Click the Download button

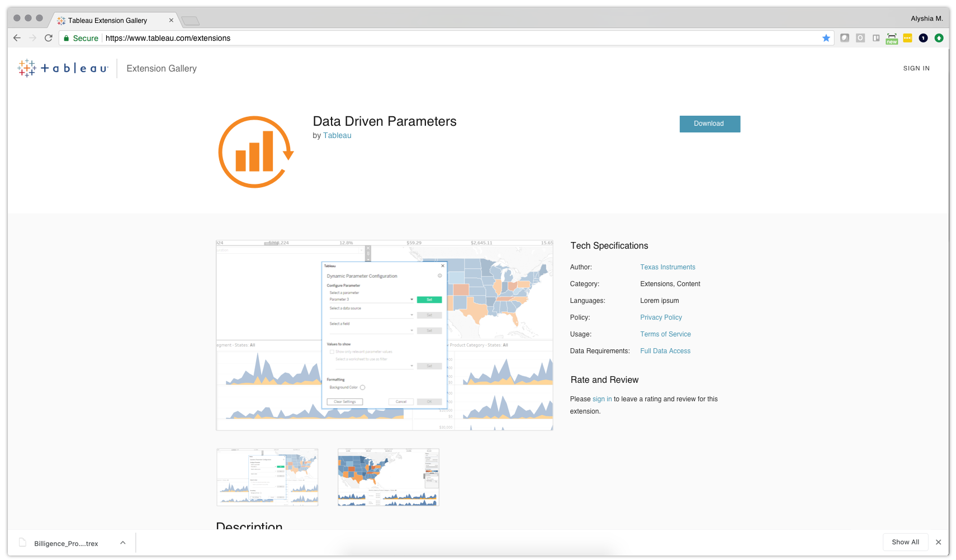click(709, 124)
